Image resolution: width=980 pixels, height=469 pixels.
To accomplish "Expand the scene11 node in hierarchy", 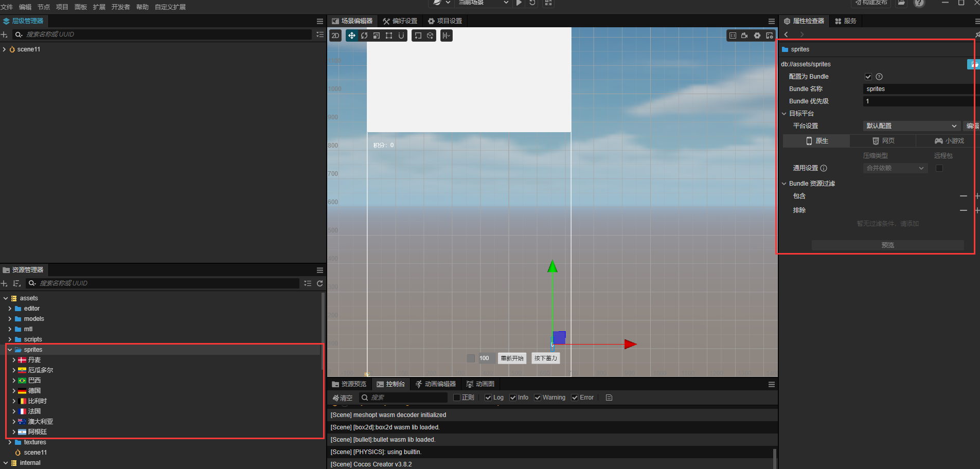I will (x=4, y=49).
